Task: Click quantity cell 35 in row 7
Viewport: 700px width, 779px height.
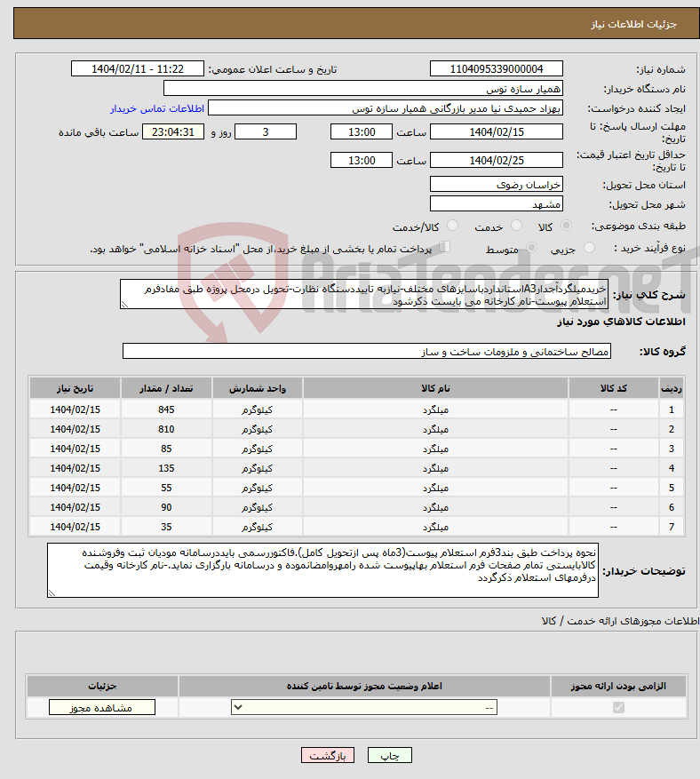Action: [x=166, y=527]
